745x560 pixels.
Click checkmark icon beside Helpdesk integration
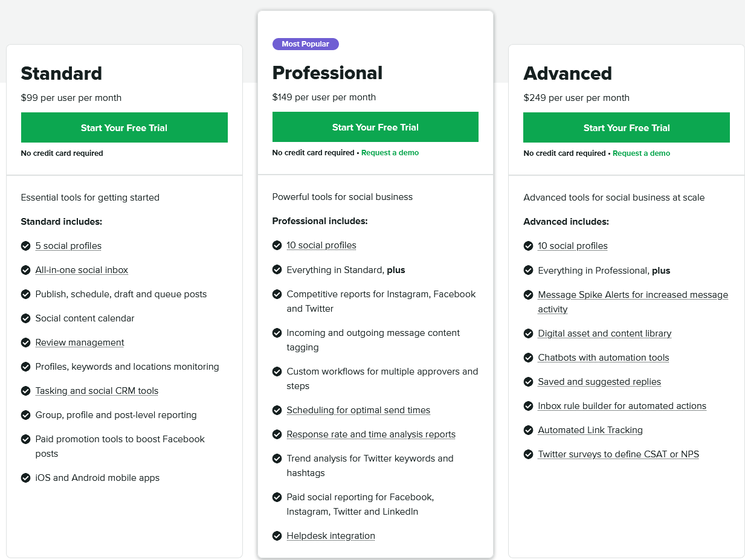[x=277, y=536]
